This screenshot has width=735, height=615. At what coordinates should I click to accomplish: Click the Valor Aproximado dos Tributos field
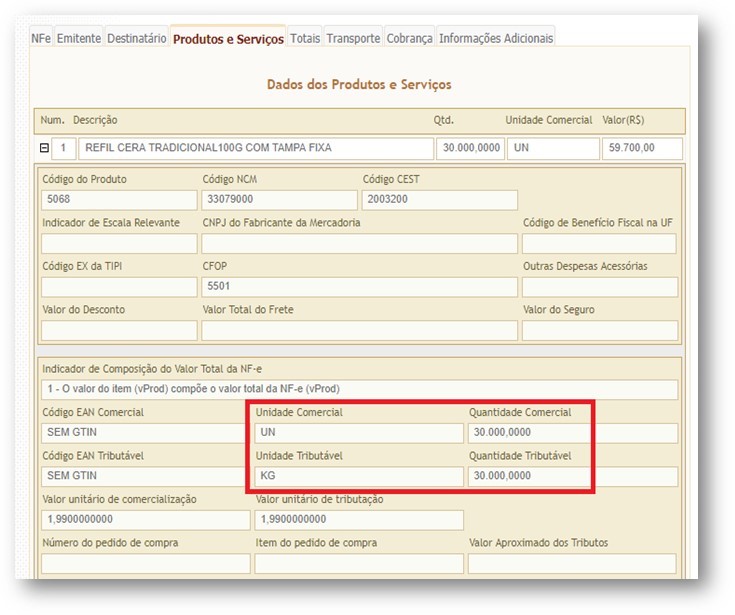572,563
